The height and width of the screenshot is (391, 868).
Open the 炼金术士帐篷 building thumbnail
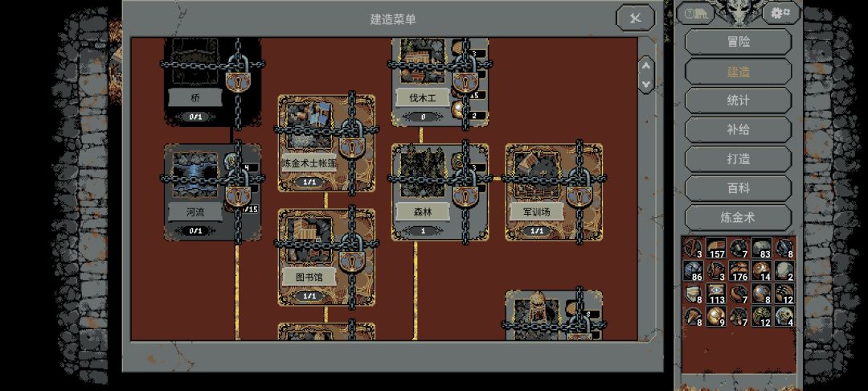(x=309, y=126)
